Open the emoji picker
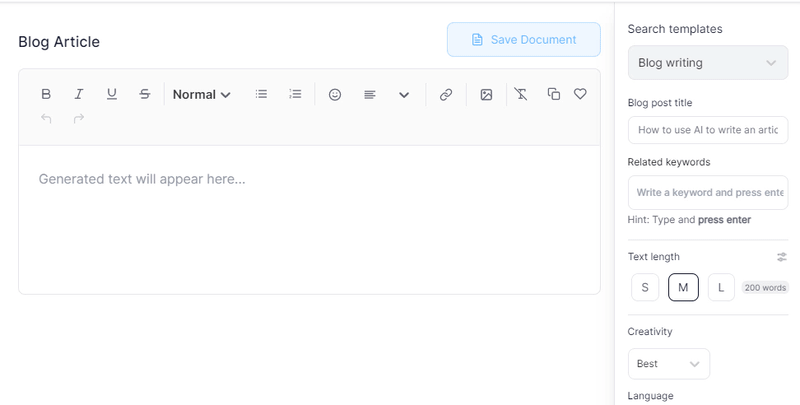This screenshot has height=405, width=800. [336, 94]
